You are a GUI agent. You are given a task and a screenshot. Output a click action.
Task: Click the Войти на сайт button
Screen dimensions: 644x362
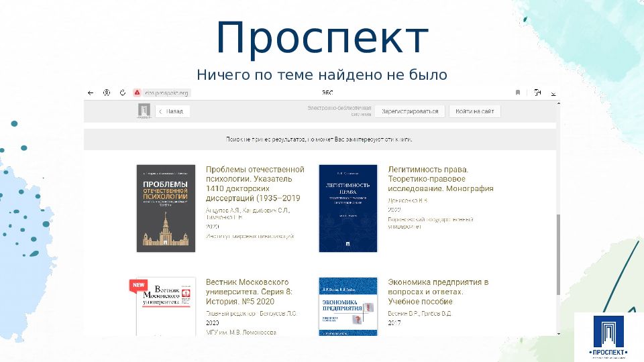tap(474, 111)
